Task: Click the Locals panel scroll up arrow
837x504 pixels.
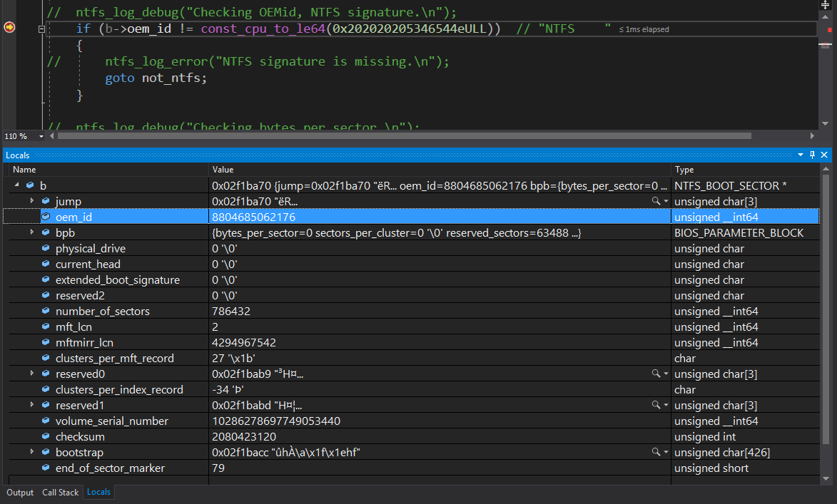Action: click(x=826, y=169)
